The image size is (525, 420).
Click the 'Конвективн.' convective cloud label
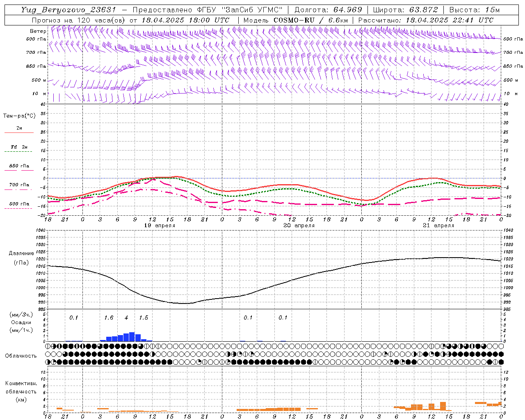(21, 383)
